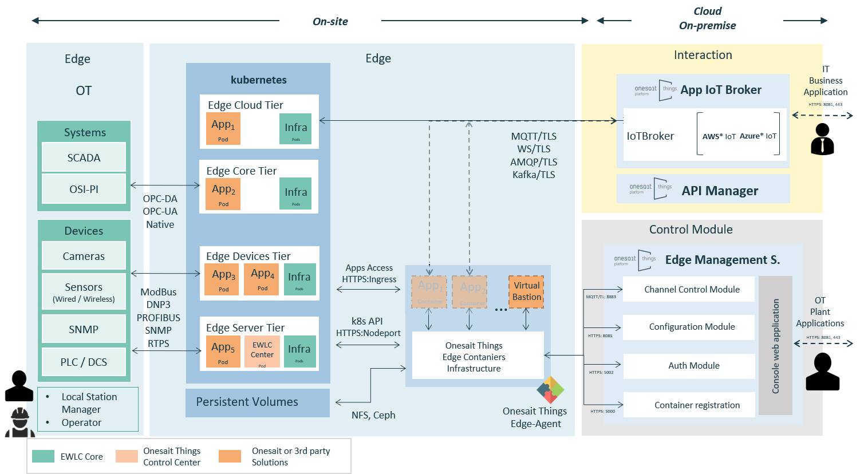This screenshot has height=474, width=868.
Task: Click the MQTT/TLS WS/TLS protocol text
Action: 534,155
